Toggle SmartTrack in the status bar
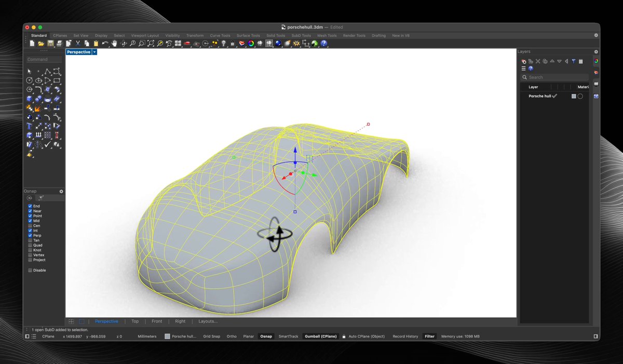This screenshot has height=364, width=623. (x=288, y=336)
